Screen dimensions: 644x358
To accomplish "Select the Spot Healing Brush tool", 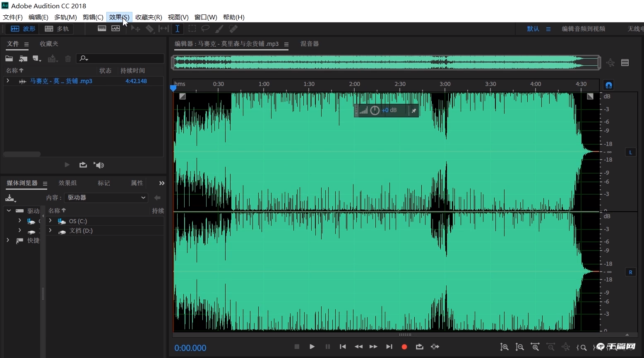I will (233, 29).
